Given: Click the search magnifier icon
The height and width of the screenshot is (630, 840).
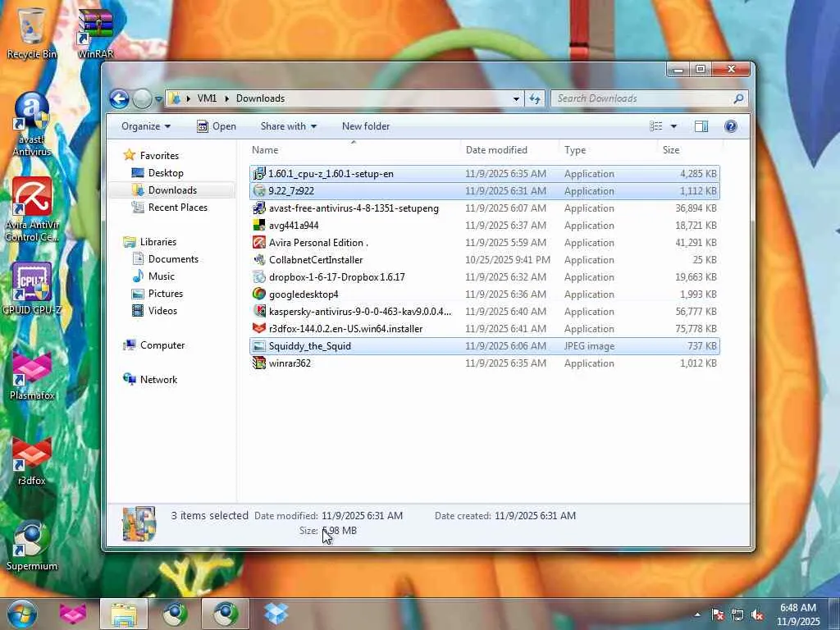Looking at the screenshot, I should coord(738,98).
